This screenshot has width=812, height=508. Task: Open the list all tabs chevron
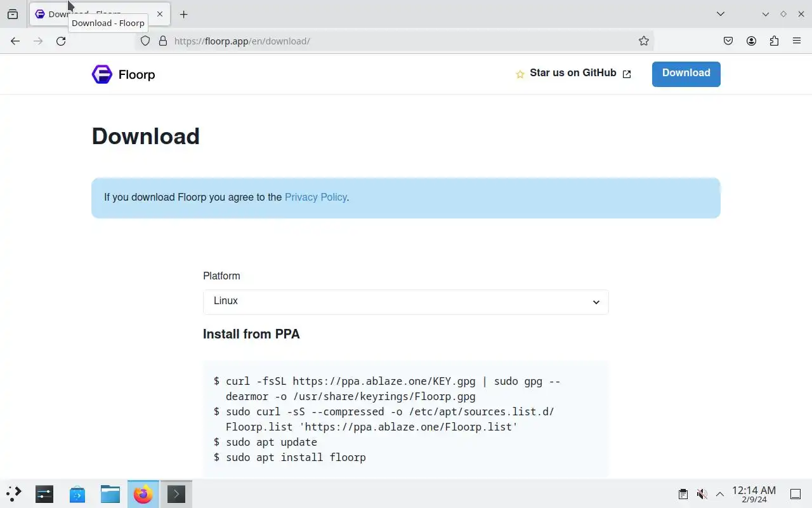tap(721, 14)
